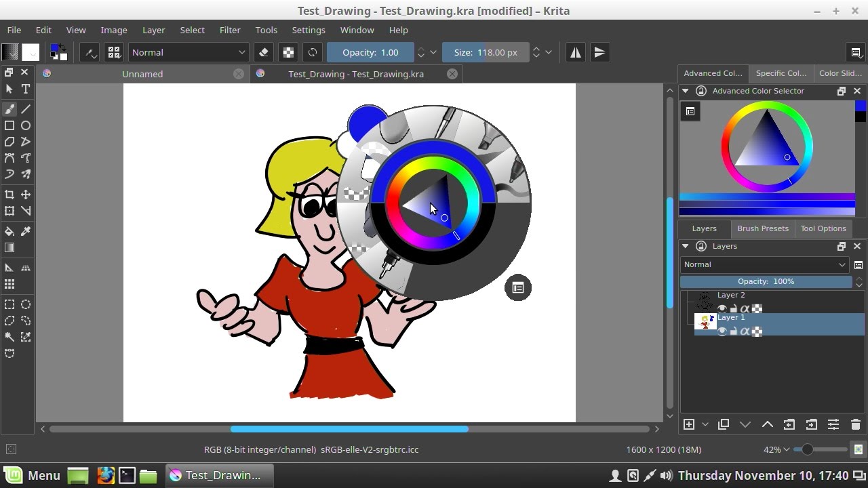
Task: Toggle eraser mode in the toolbar
Action: tap(264, 52)
